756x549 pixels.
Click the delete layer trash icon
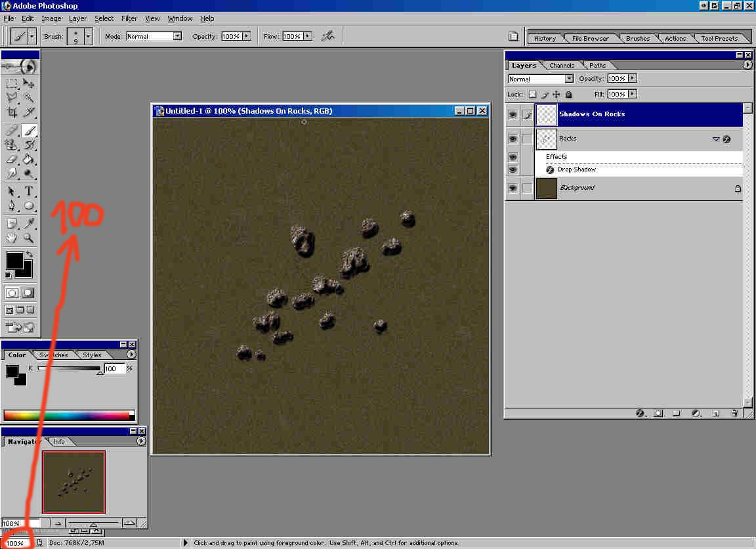[735, 413]
